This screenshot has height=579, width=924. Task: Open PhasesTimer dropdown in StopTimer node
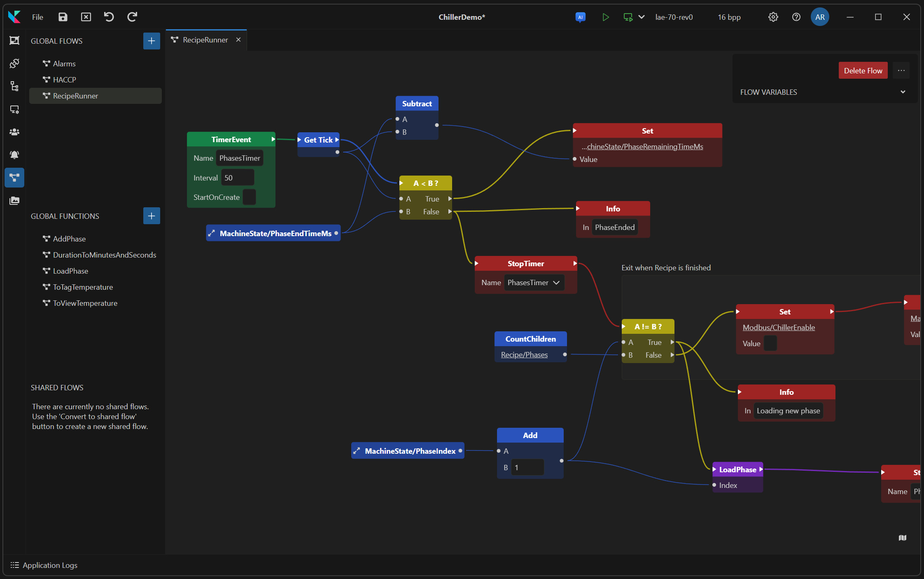[x=534, y=283]
